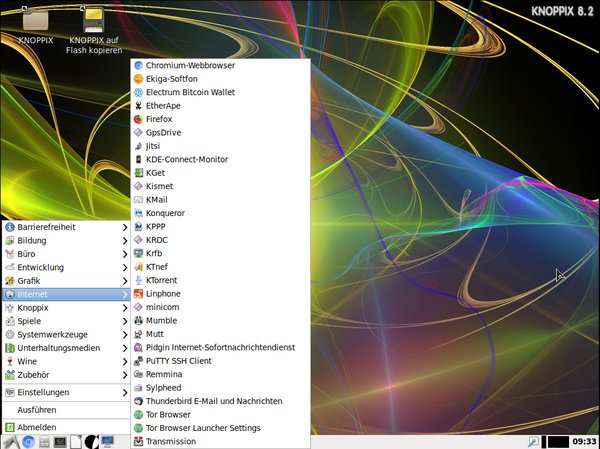Open the KPPP dialer entry
Screen dimensions: 600x449
220,227
